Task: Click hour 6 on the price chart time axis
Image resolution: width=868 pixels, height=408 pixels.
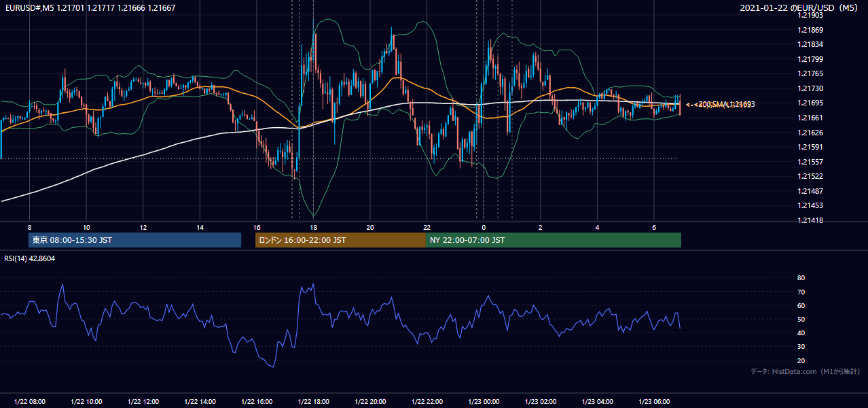Action: coord(654,227)
